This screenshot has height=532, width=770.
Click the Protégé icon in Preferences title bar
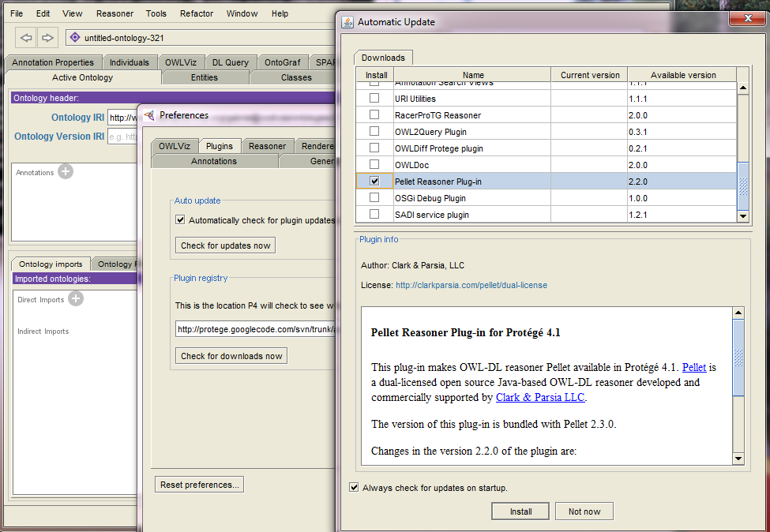tap(149, 115)
